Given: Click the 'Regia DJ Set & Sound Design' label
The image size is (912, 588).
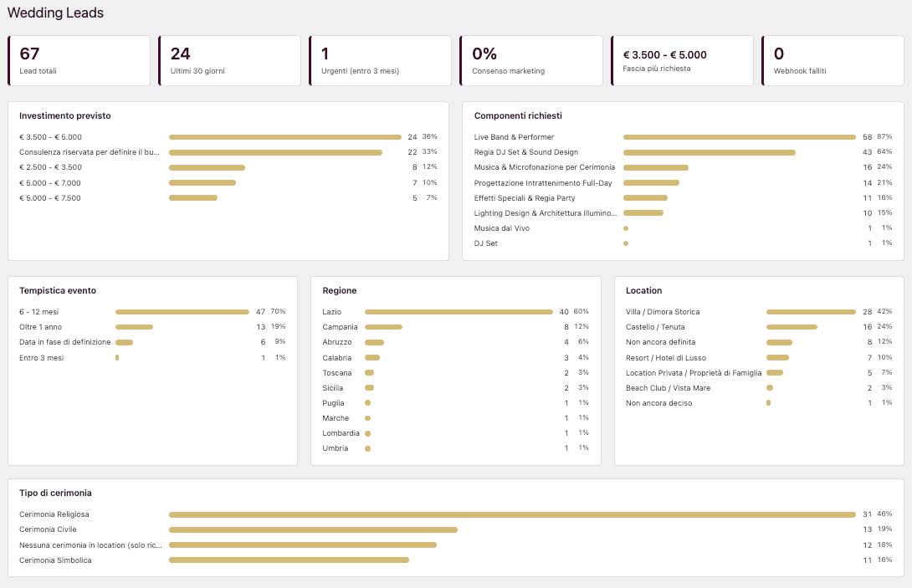Looking at the screenshot, I should pos(526,152).
